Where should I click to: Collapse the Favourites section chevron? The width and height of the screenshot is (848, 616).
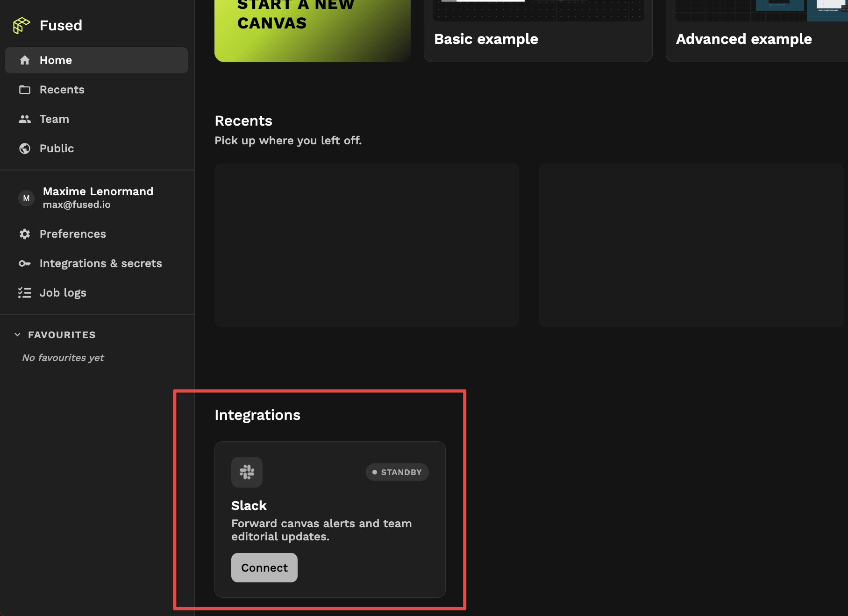click(18, 335)
